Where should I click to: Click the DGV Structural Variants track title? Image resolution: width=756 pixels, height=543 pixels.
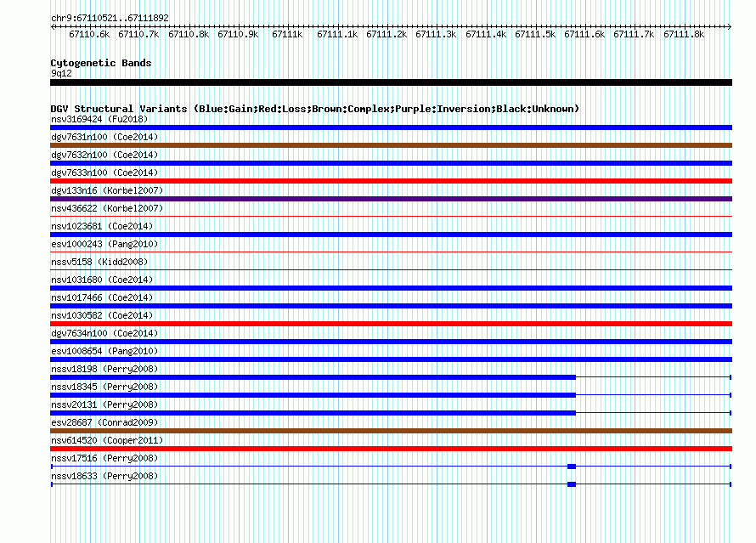315,109
